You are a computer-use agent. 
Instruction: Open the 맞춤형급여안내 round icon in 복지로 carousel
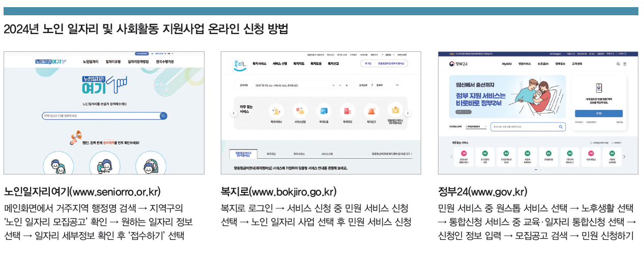point(395,110)
